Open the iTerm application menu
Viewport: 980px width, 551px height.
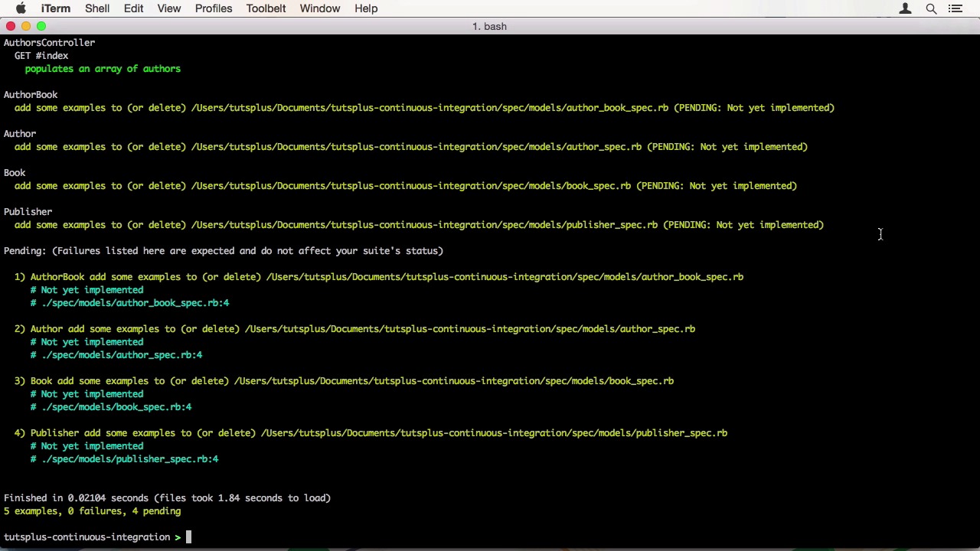pos(55,8)
